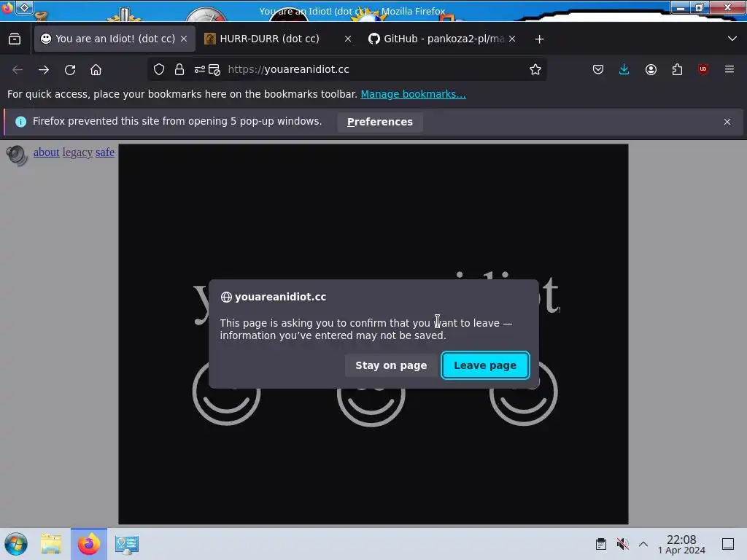The height and width of the screenshot is (560, 747).
Task: Open Firefox View icon in tab bar
Action: tap(15, 39)
